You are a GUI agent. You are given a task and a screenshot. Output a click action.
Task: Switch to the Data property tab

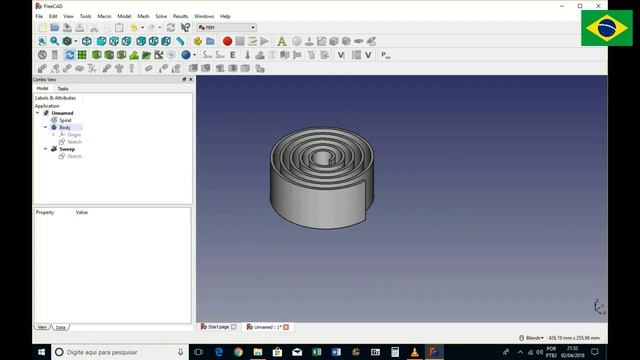tap(60, 327)
